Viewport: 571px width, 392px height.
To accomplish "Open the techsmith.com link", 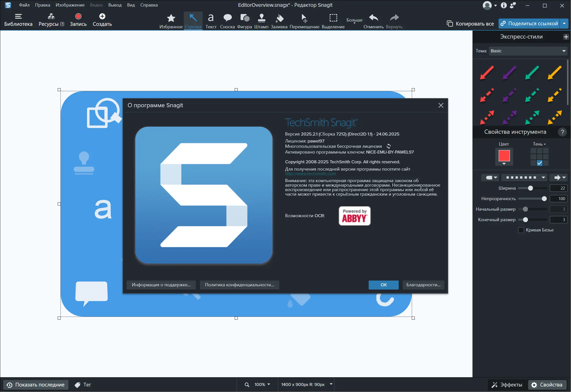I will coord(310,174).
